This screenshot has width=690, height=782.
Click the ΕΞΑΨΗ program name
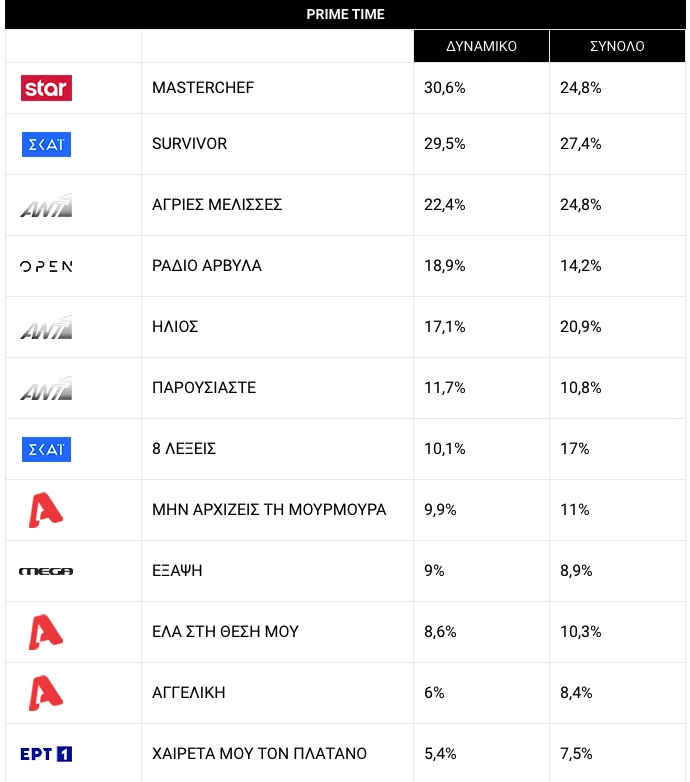[179, 571]
